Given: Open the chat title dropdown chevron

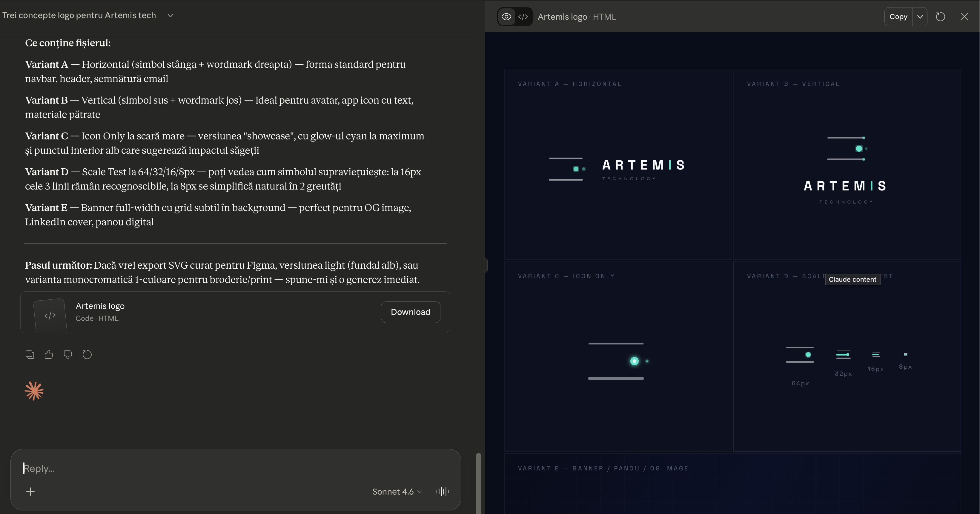Looking at the screenshot, I should click(x=170, y=16).
